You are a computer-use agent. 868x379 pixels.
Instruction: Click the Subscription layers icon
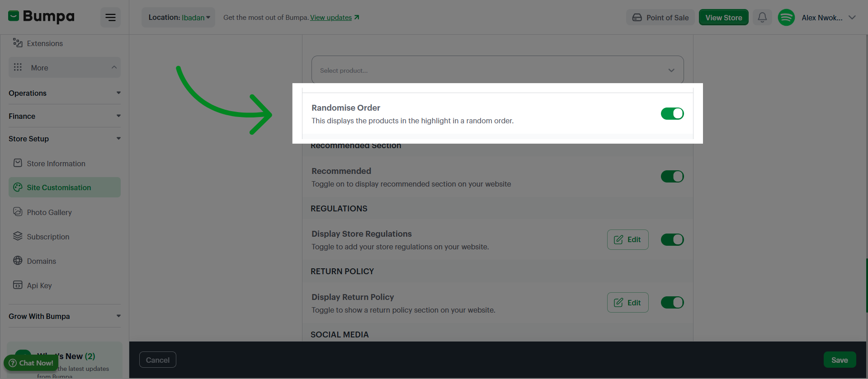(x=18, y=236)
